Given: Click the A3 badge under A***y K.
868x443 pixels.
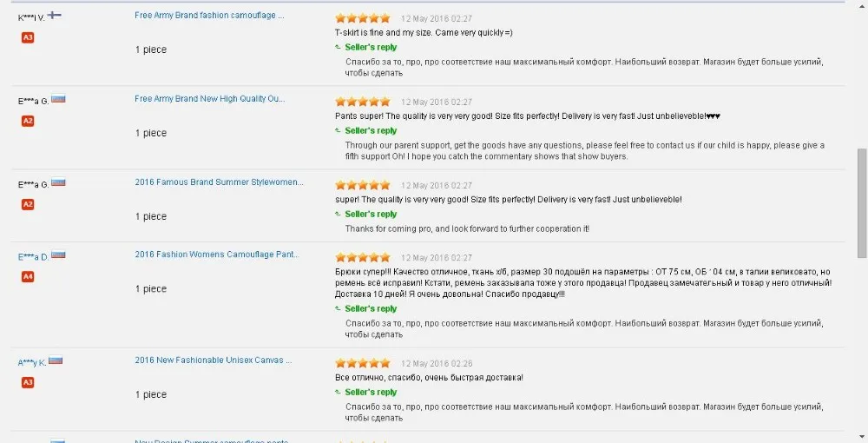Looking at the screenshot, I should (x=28, y=382).
